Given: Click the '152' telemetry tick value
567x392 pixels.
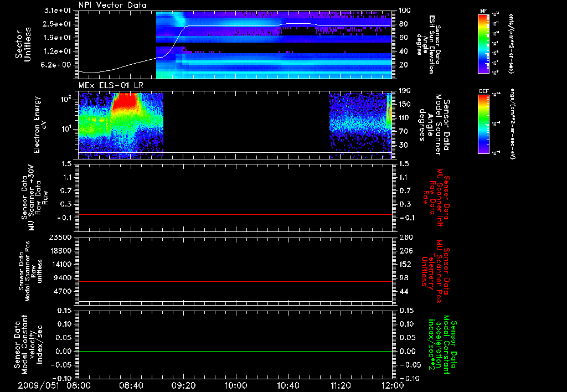Looking at the screenshot, I should [405, 264].
